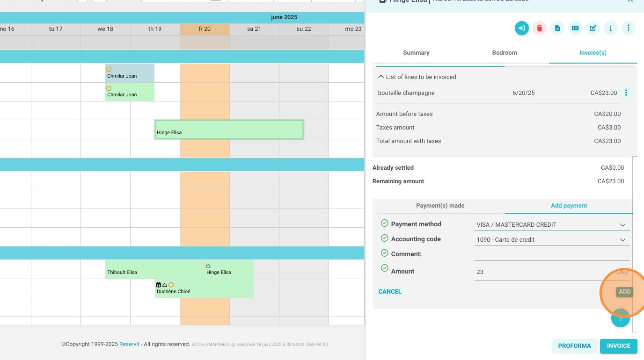644x360 pixels.
Task: Click the Already settled value CA$0.00
Action: 613,168
